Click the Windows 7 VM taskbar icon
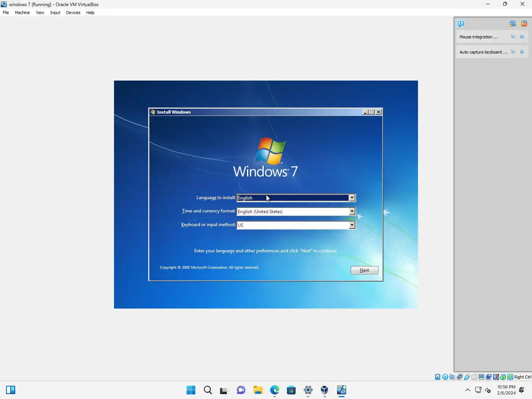This screenshot has height=399, width=532. coord(341,390)
